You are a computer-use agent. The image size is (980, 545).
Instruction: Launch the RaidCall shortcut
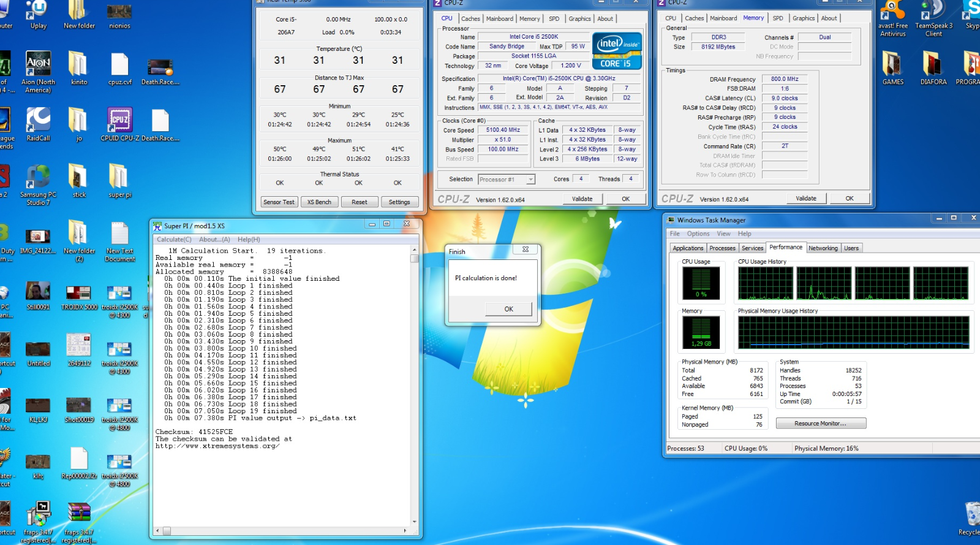[x=38, y=124]
